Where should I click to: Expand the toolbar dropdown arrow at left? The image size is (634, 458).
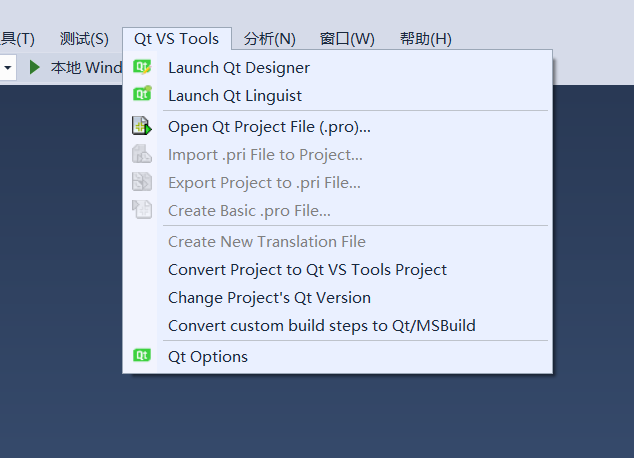pyautogui.click(x=7, y=68)
